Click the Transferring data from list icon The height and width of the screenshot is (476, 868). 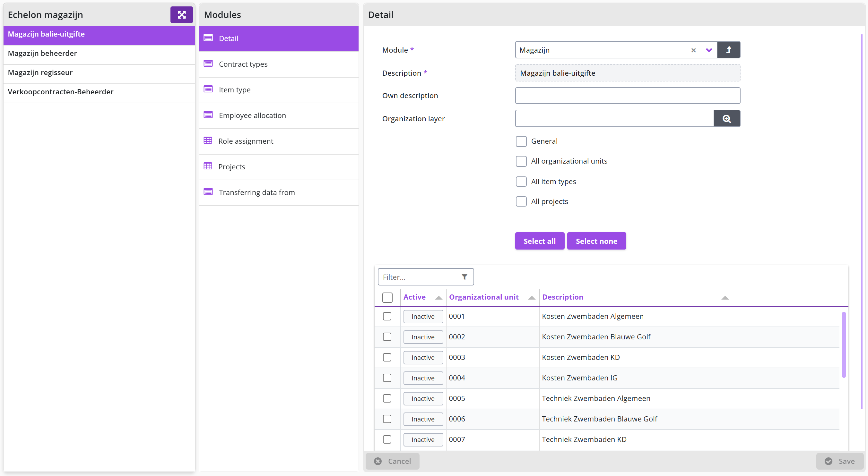coord(208,192)
